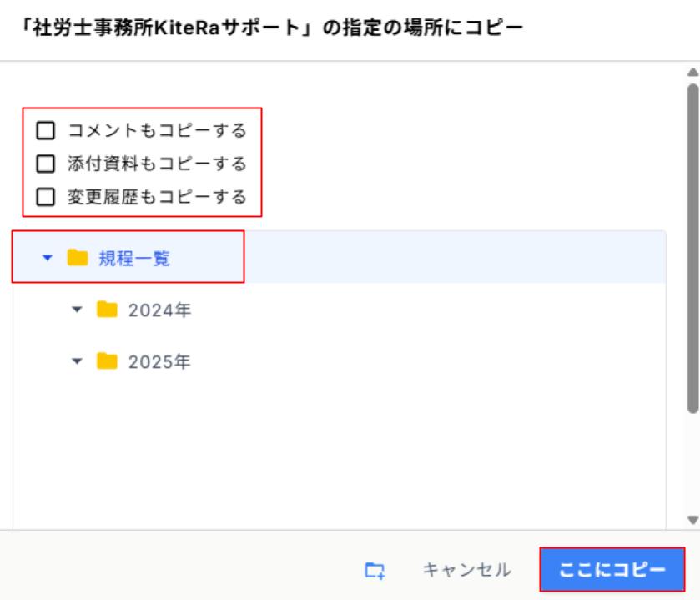
Task: Toggle 変更履歴もコピーする checkbox
Action: [46, 197]
